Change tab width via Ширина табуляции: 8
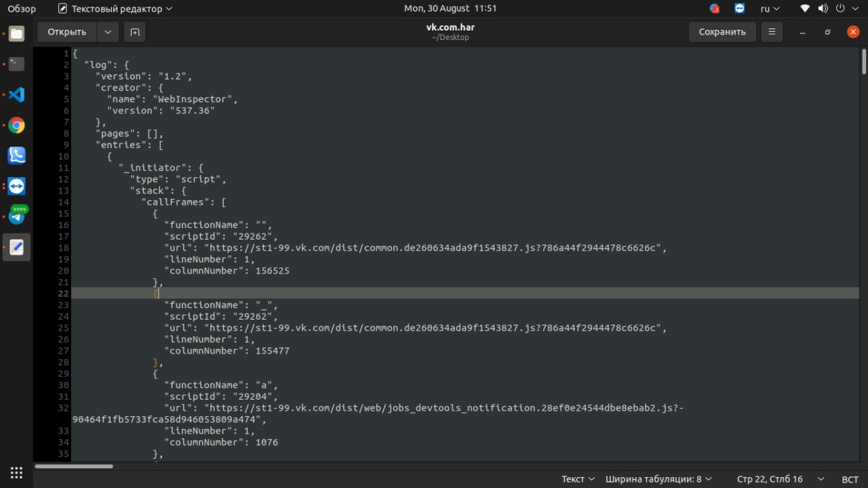 pyautogui.click(x=658, y=479)
